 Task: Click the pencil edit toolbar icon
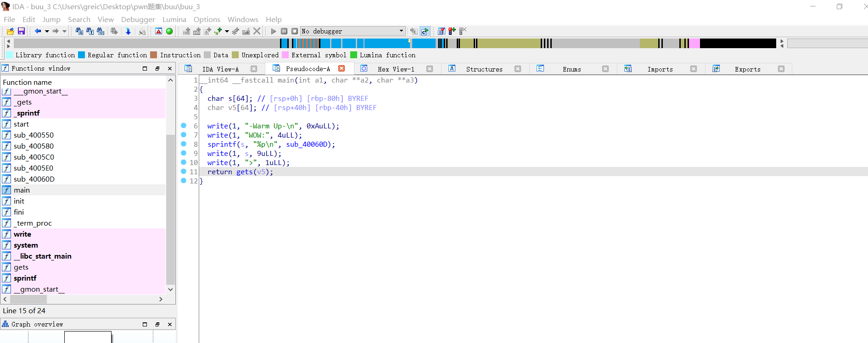pos(246,31)
